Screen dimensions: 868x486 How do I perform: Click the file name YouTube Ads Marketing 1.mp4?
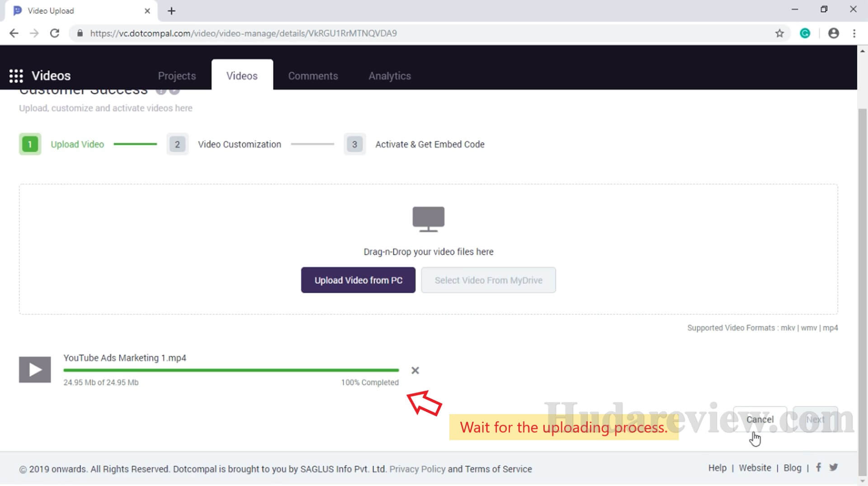[125, 358]
